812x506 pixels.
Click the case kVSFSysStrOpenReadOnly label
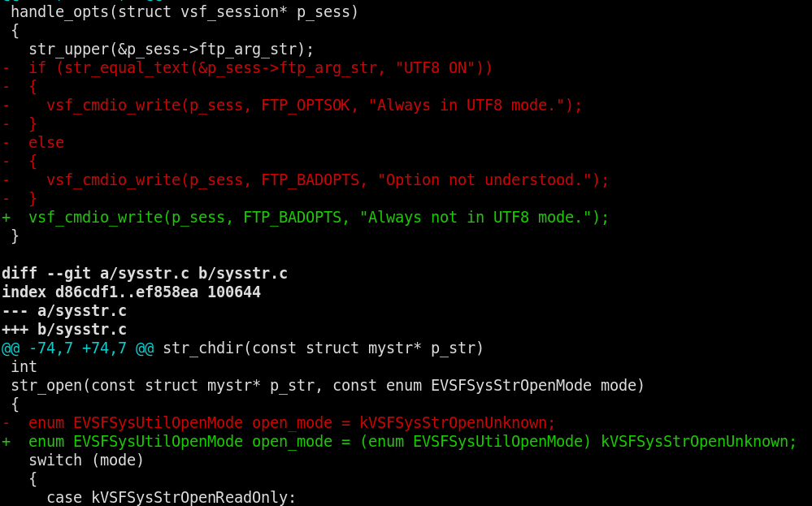(x=171, y=497)
